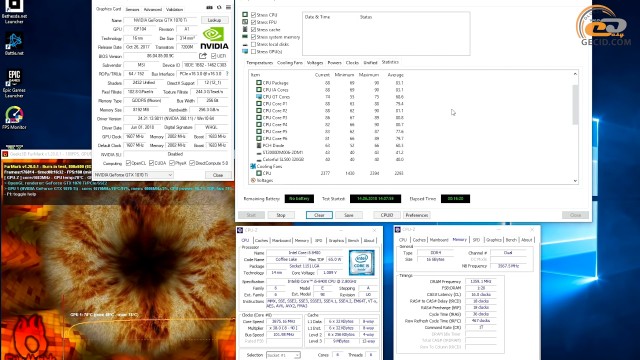
Task: Click the Intel Core i5 logo in CPU-Z
Action: [362, 262]
